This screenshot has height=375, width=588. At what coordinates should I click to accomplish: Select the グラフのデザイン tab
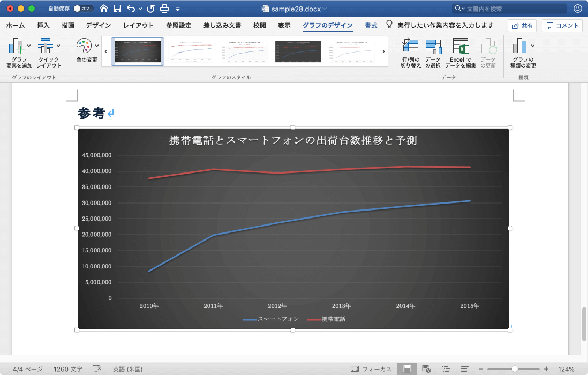pos(327,26)
